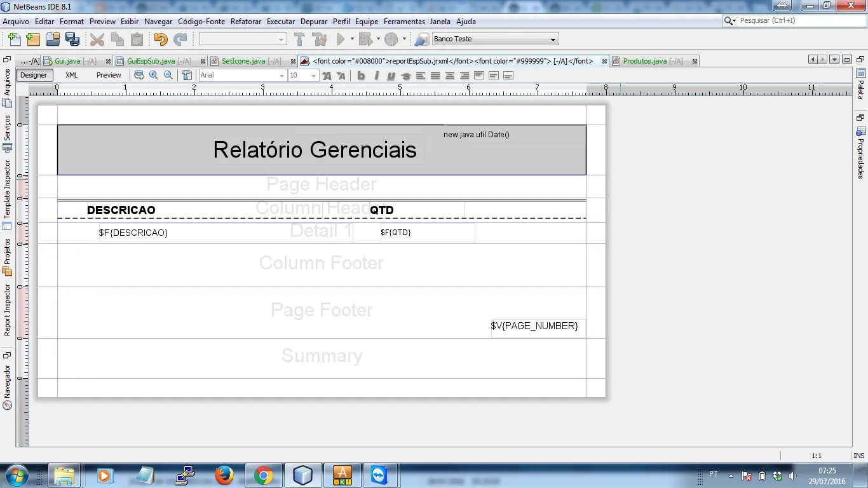Toggle underline text formatting

391,76
